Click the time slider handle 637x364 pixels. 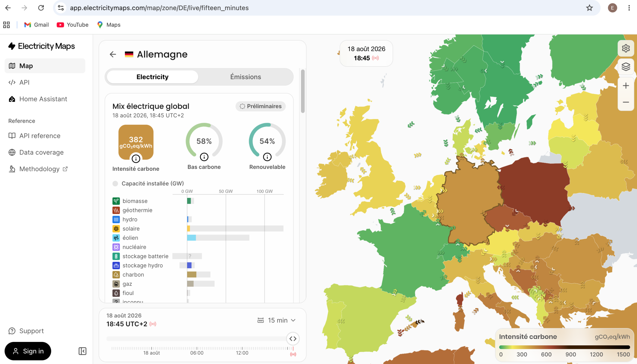pos(293,339)
